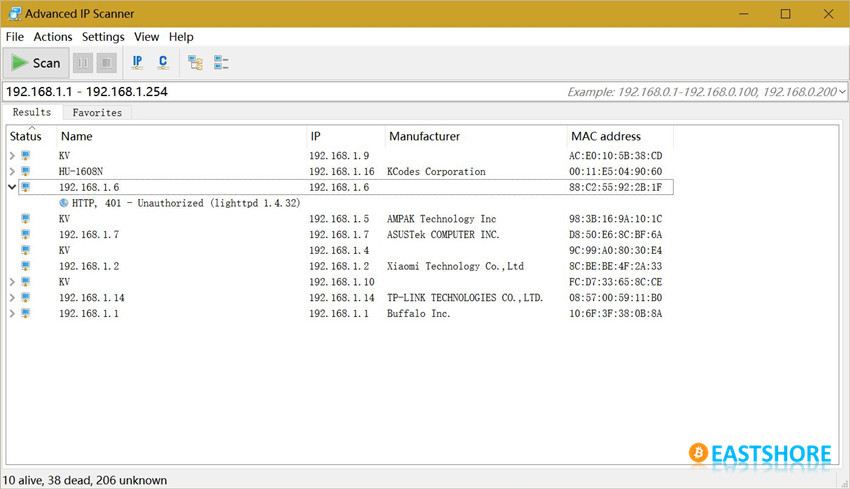Sort by the Manufacturer column header
This screenshot has height=489, width=850.
(x=475, y=137)
